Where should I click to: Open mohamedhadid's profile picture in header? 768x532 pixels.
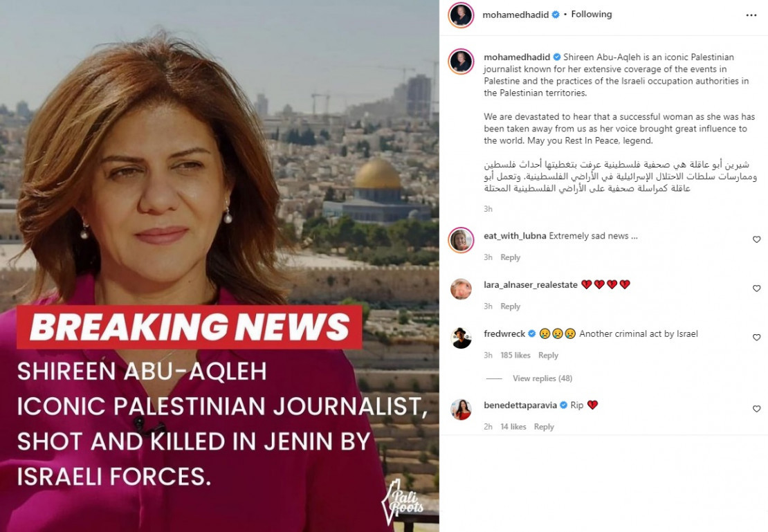461,15
